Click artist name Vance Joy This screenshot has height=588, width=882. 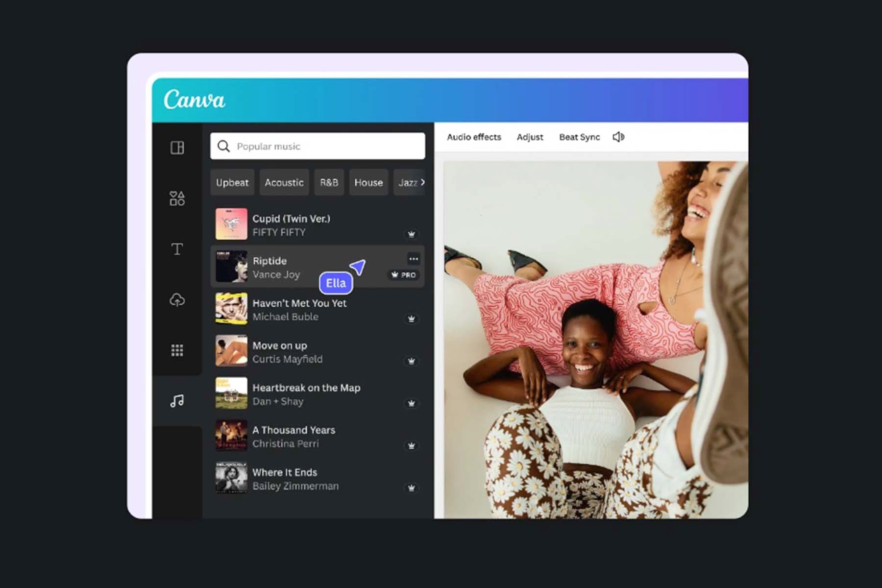(x=276, y=274)
